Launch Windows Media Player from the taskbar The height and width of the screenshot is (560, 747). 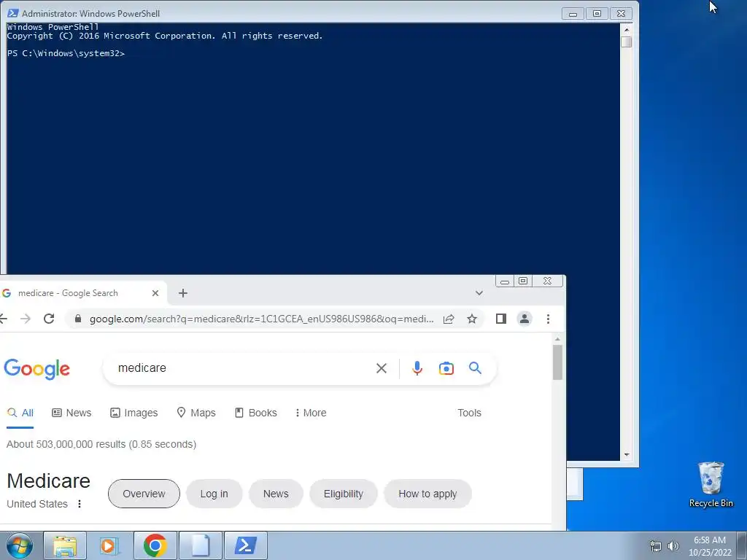(109, 545)
